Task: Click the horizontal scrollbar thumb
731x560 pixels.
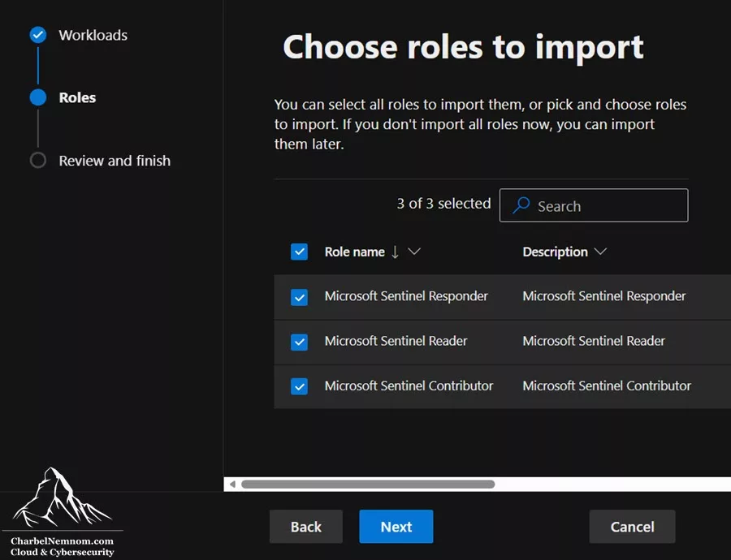Action: 368,484
